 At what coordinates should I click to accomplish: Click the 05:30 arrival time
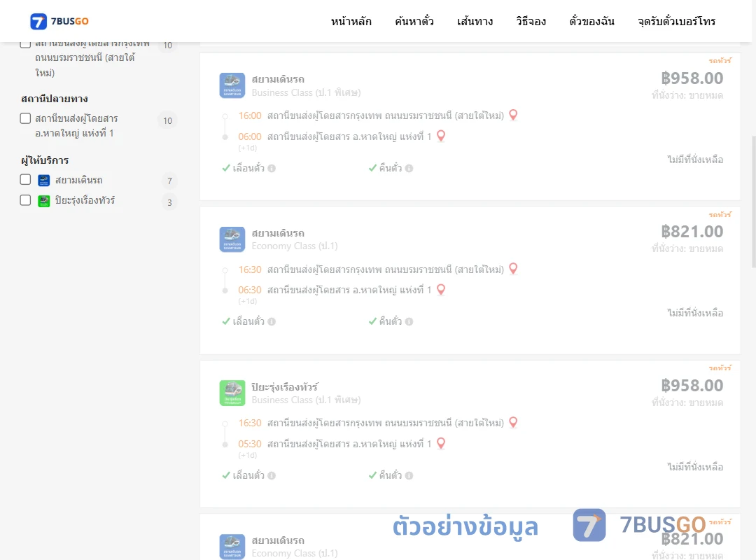click(x=250, y=444)
